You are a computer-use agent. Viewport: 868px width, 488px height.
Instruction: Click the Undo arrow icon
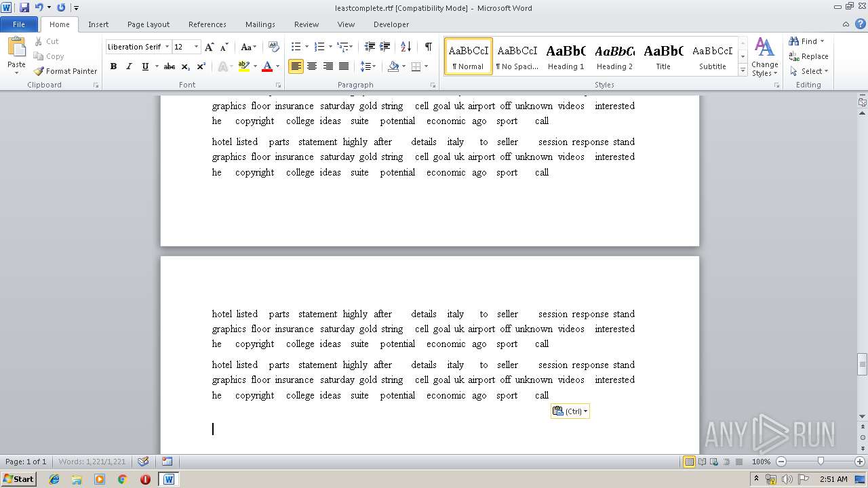(39, 7)
